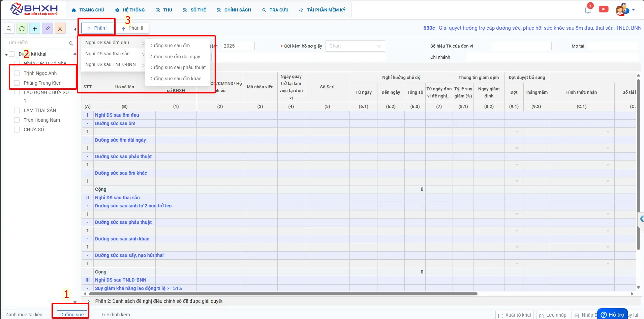Click Lưu nháp button
Viewport: 644px width, 319px height.
(553, 315)
